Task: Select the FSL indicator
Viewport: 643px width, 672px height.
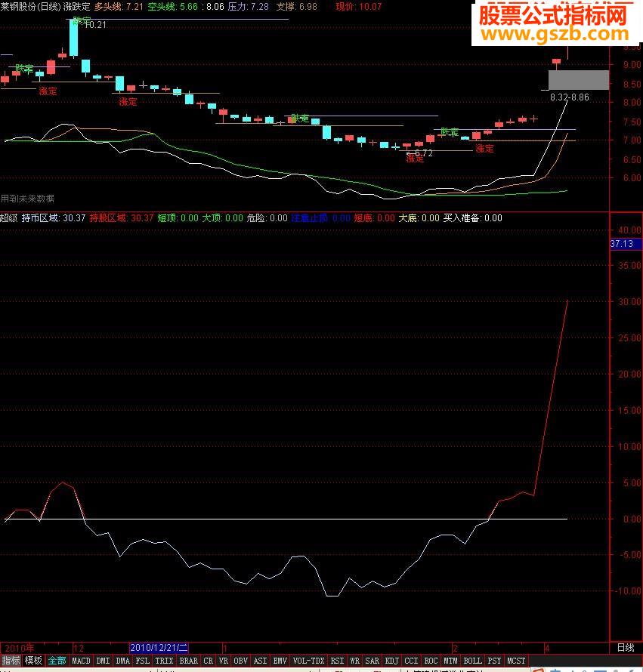Action: [x=142, y=661]
